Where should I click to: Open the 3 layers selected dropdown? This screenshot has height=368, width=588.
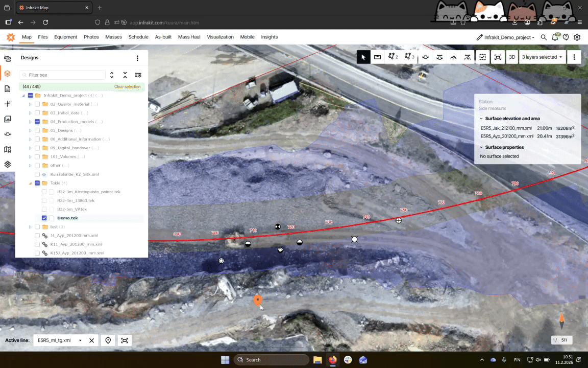tap(542, 57)
